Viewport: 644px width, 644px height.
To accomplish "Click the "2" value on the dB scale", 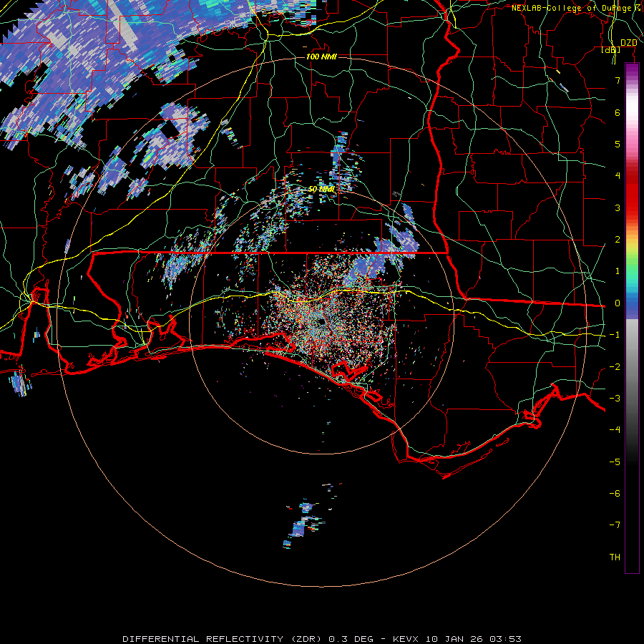I will (618, 240).
